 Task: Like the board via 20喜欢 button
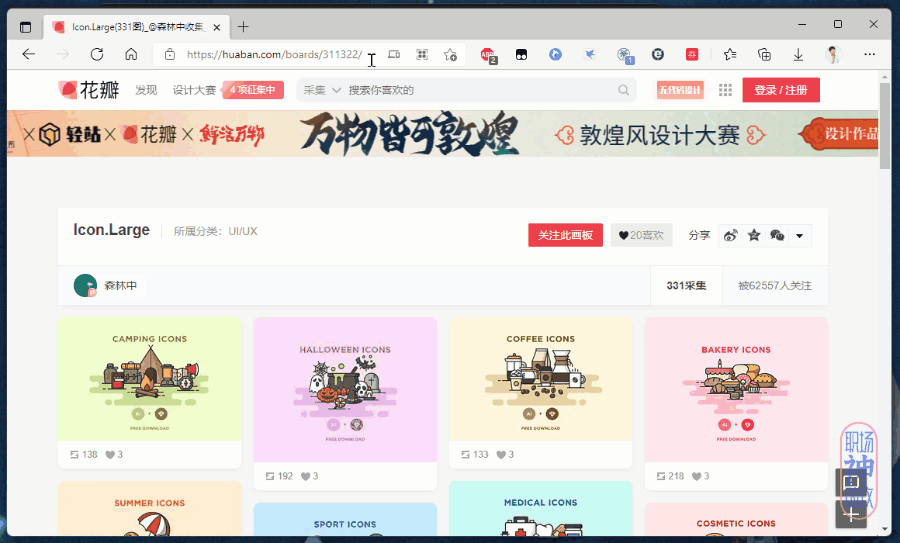click(x=641, y=235)
